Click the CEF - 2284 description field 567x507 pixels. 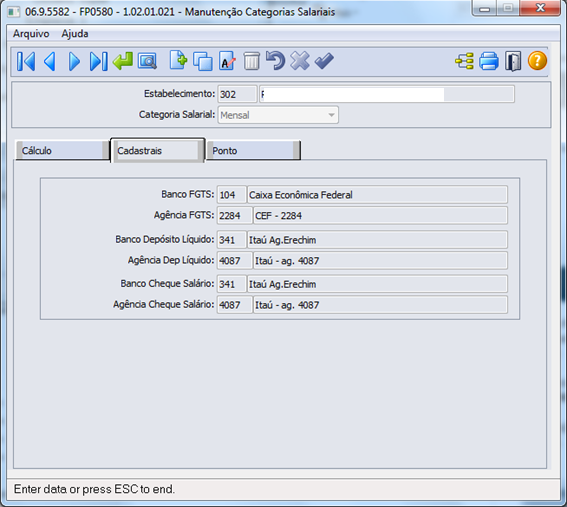[380, 216]
